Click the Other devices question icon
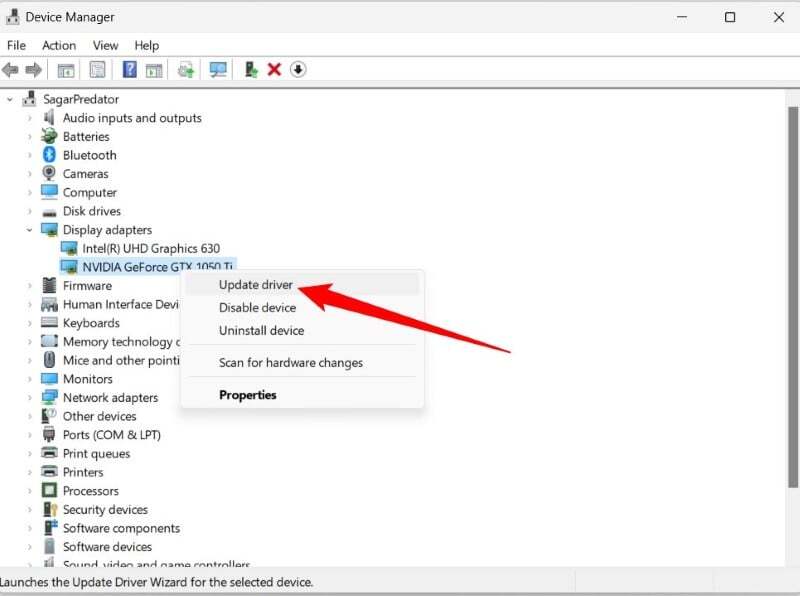The height and width of the screenshot is (596, 800). (49, 416)
